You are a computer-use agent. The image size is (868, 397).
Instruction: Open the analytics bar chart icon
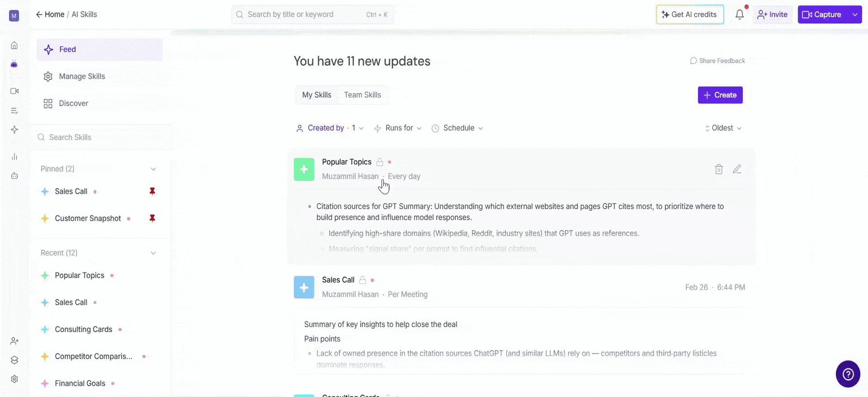[14, 157]
